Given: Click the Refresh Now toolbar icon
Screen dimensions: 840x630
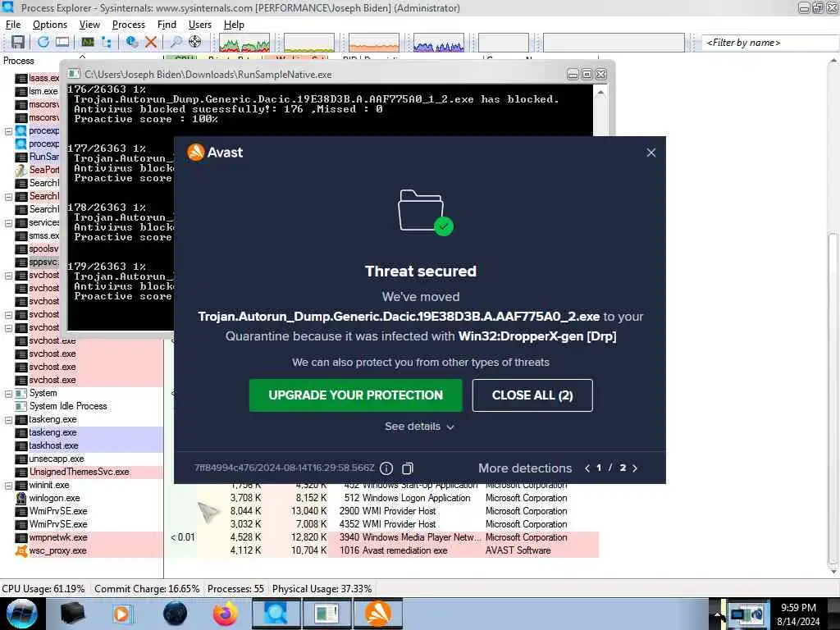Looking at the screenshot, I should (43, 42).
